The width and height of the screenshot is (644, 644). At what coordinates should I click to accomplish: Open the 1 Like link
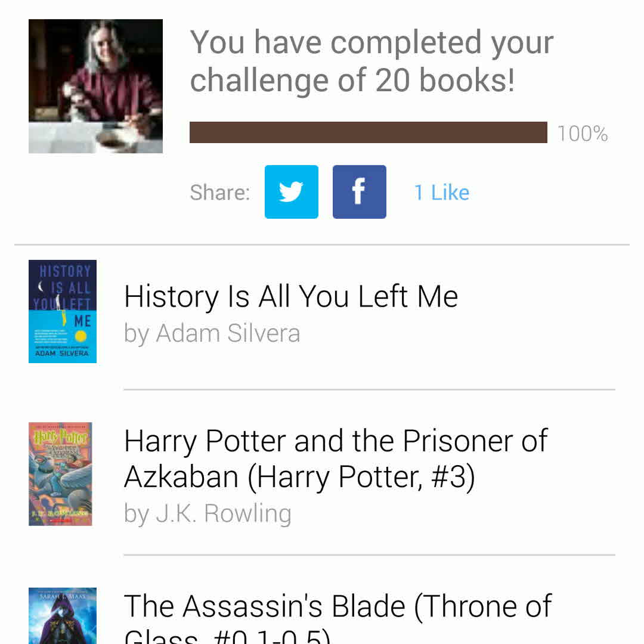click(x=442, y=193)
